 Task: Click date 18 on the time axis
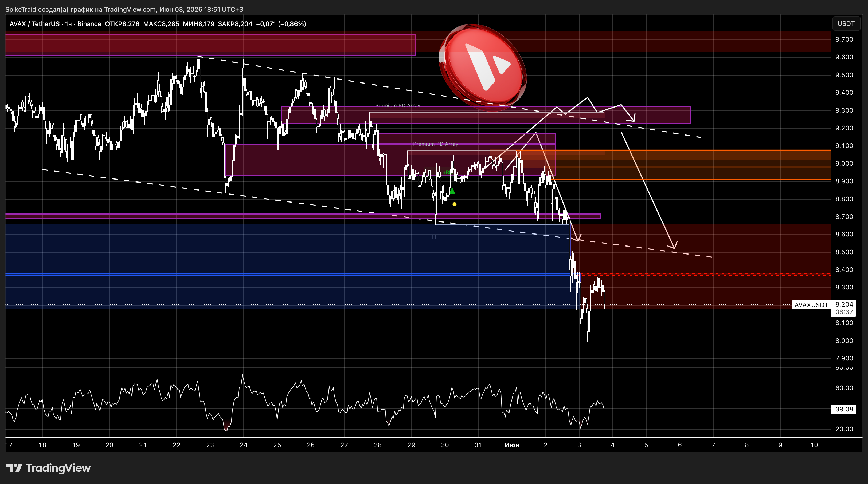point(42,445)
